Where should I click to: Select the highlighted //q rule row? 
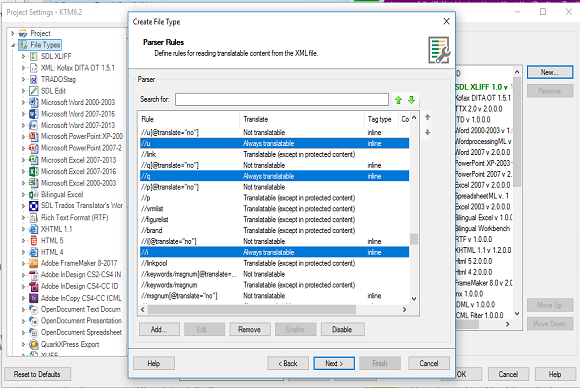(274, 176)
